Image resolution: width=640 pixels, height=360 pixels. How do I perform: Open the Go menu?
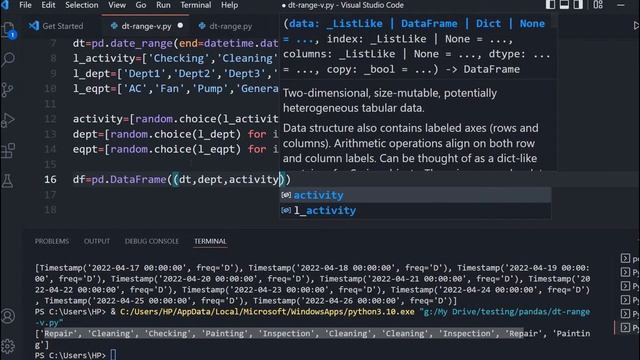coord(141,5)
